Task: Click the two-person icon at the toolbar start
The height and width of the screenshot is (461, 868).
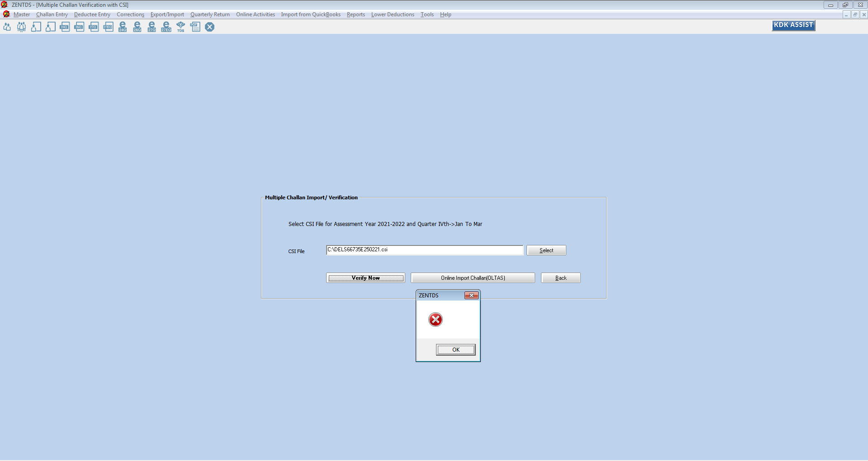Action: pos(7,27)
